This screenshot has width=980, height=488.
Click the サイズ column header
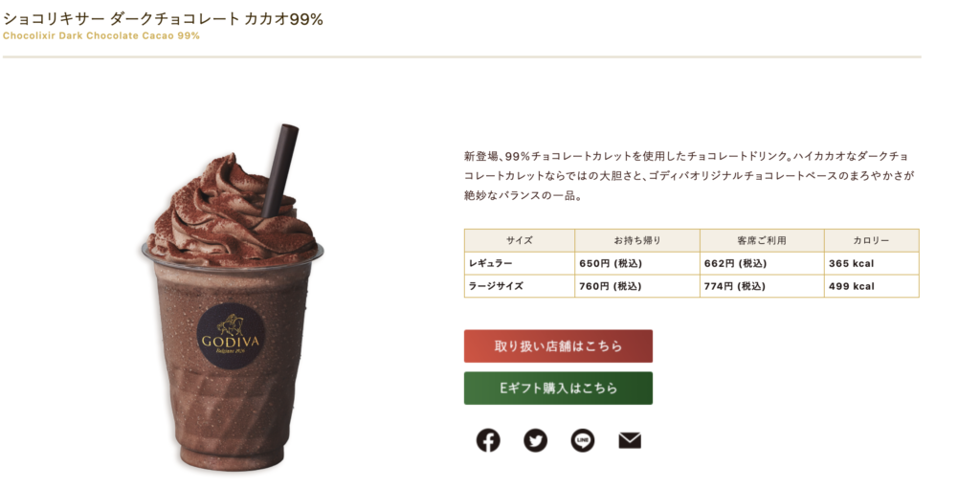point(520,240)
